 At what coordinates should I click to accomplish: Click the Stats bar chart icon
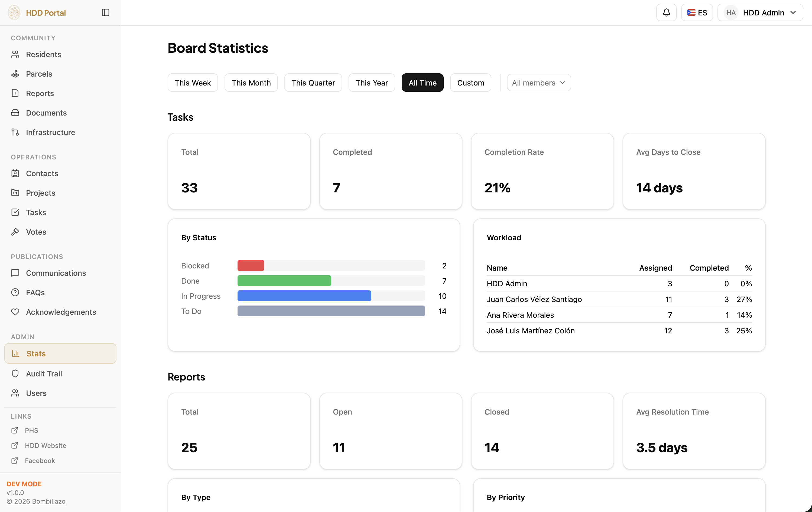(x=15, y=354)
